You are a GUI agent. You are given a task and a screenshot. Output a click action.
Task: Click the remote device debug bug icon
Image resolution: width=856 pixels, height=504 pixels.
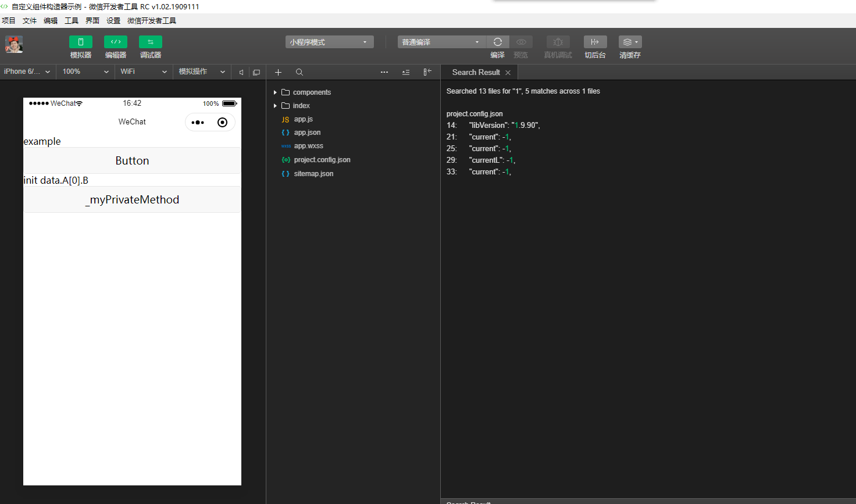pyautogui.click(x=558, y=42)
